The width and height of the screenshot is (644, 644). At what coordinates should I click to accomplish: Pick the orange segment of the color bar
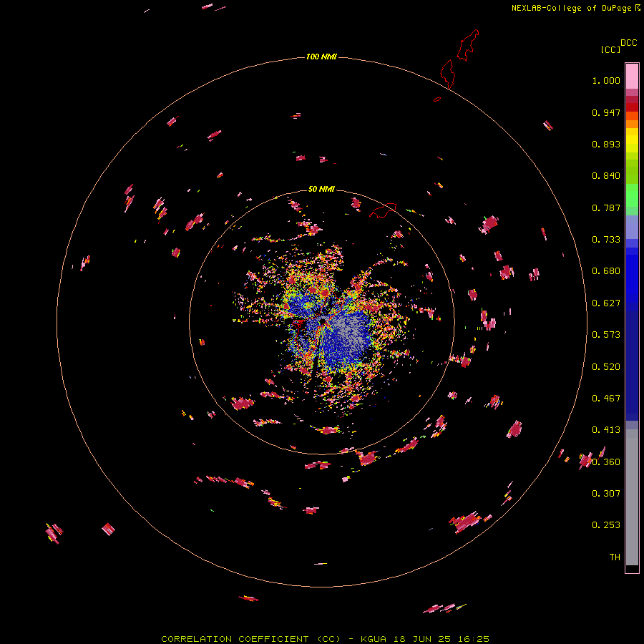(x=632, y=124)
